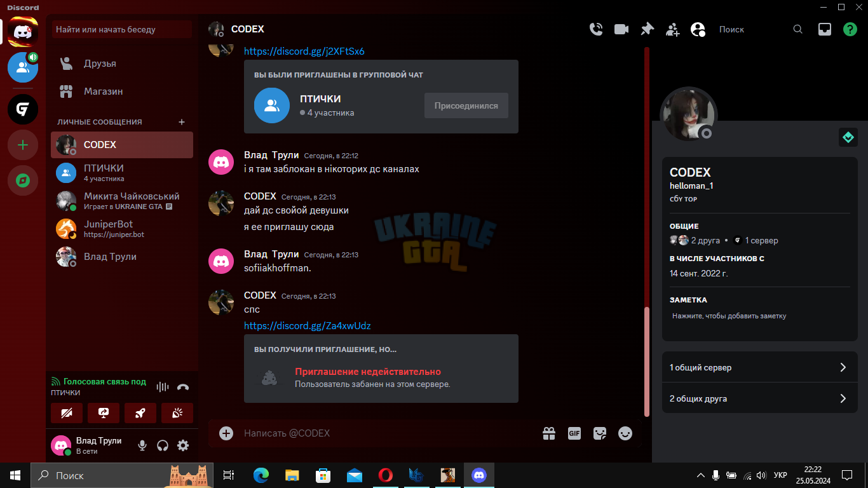Screen dimensions: 868x488
Task: Click the 'дай дс свойой девушки' message
Action: tap(296, 210)
